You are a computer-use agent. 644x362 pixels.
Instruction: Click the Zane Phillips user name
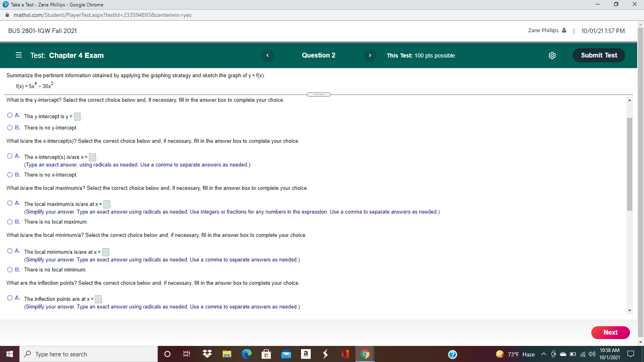[x=543, y=31]
